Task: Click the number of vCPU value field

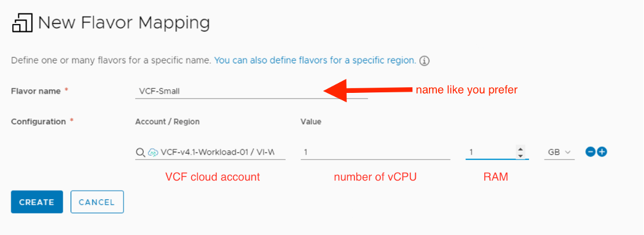Action: click(x=375, y=153)
